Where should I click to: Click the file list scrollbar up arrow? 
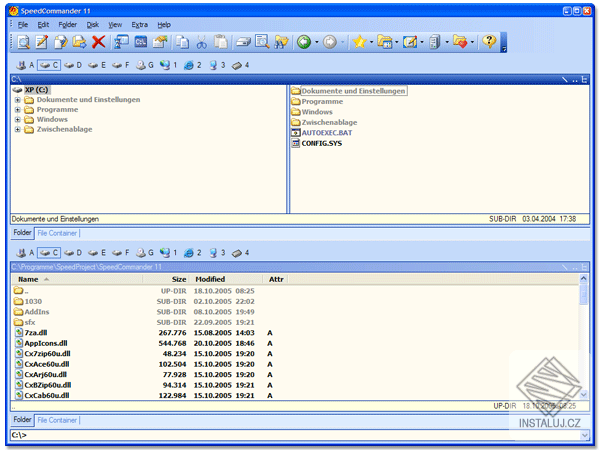(x=584, y=279)
